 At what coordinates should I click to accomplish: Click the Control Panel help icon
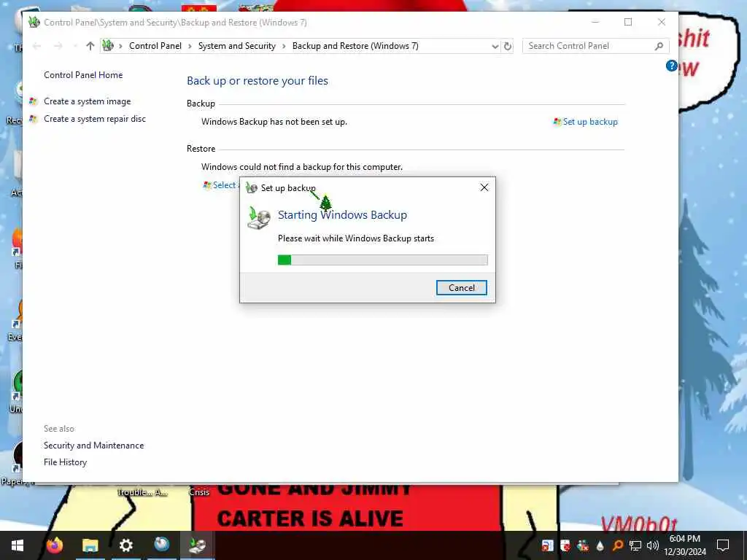click(671, 66)
